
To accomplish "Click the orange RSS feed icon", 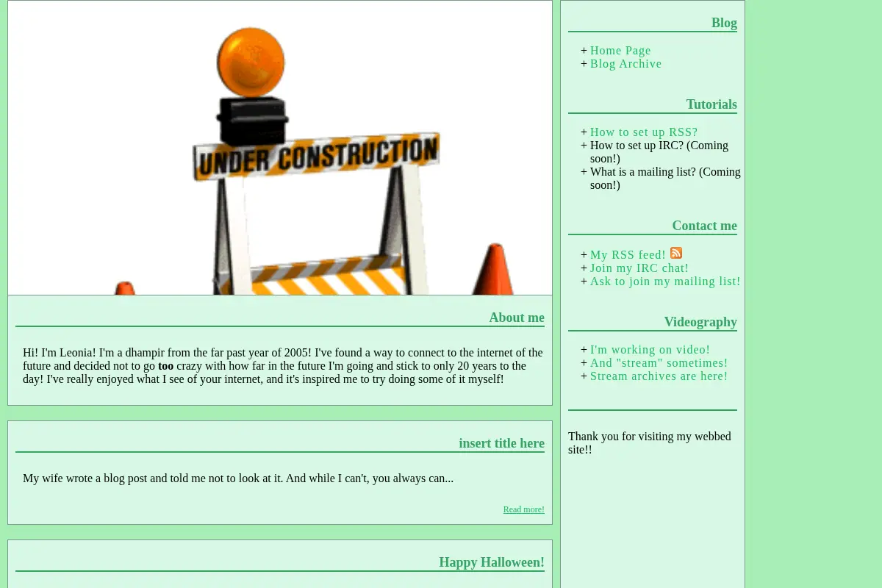I will coord(676,253).
